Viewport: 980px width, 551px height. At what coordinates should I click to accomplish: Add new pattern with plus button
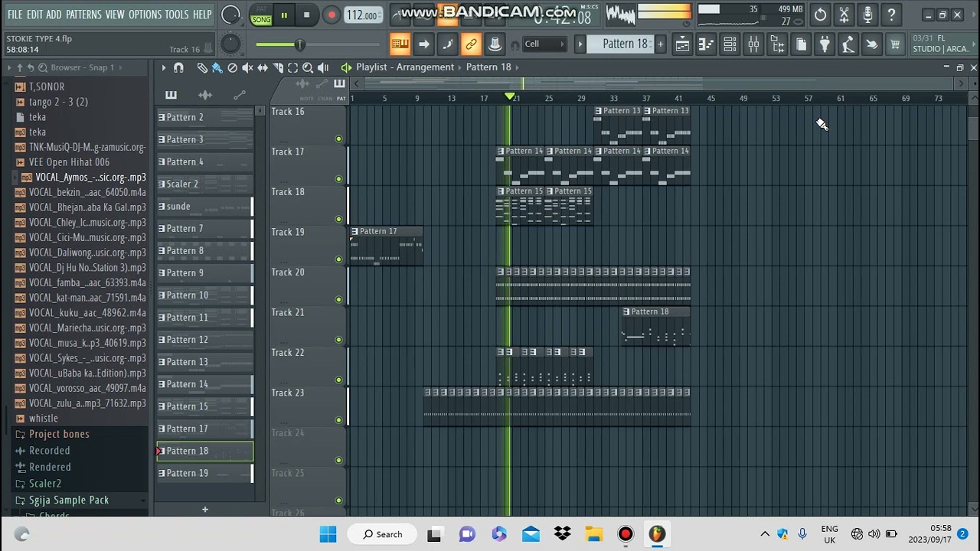[x=660, y=44]
